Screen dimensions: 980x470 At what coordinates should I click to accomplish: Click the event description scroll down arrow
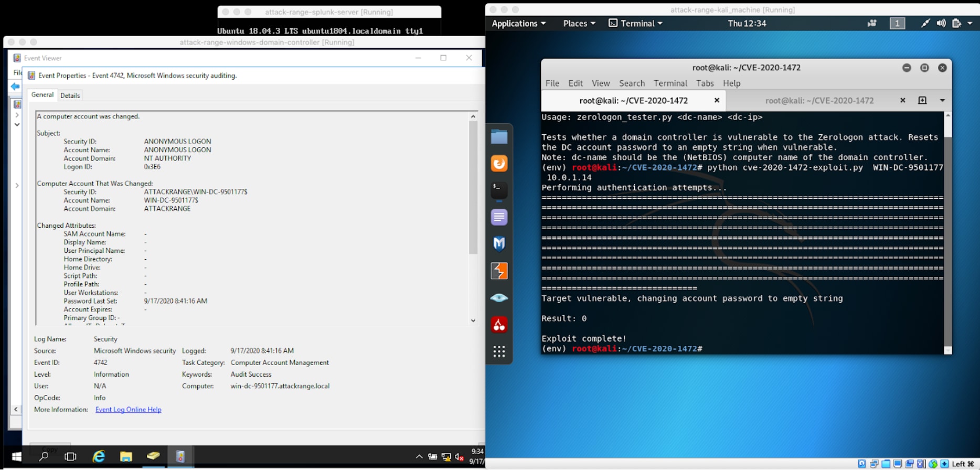tap(473, 321)
